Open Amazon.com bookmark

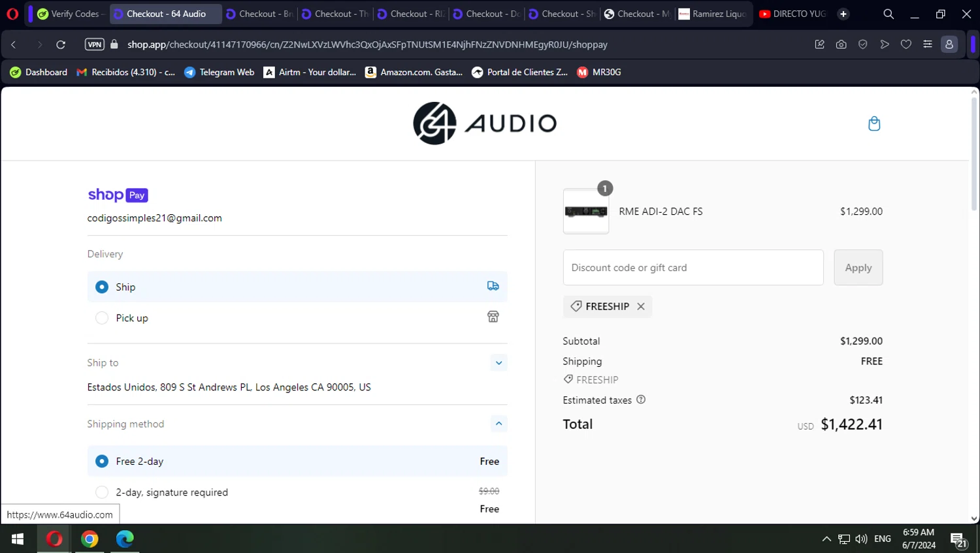[x=414, y=72]
